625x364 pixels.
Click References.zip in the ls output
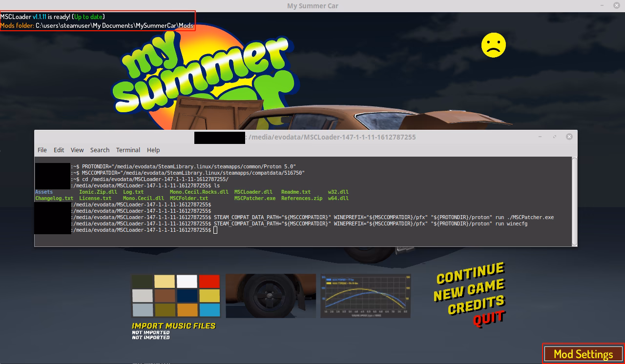click(x=302, y=199)
